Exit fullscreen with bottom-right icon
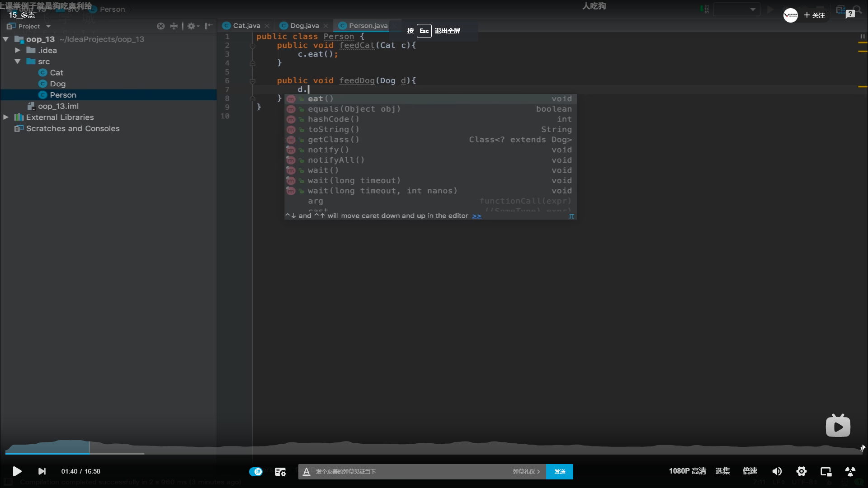Screen dimensions: 868x488 [x=850, y=471]
